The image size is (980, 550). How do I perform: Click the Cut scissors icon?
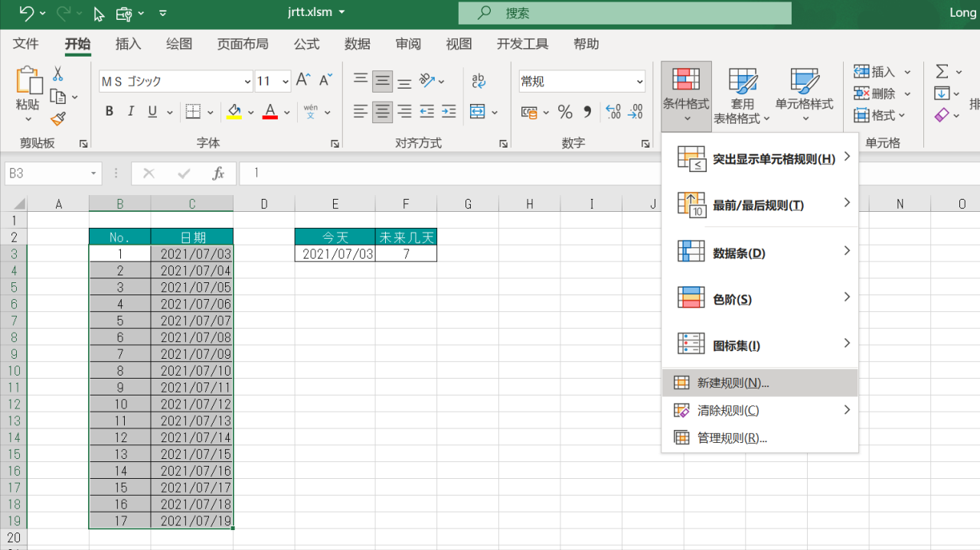click(x=58, y=74)
